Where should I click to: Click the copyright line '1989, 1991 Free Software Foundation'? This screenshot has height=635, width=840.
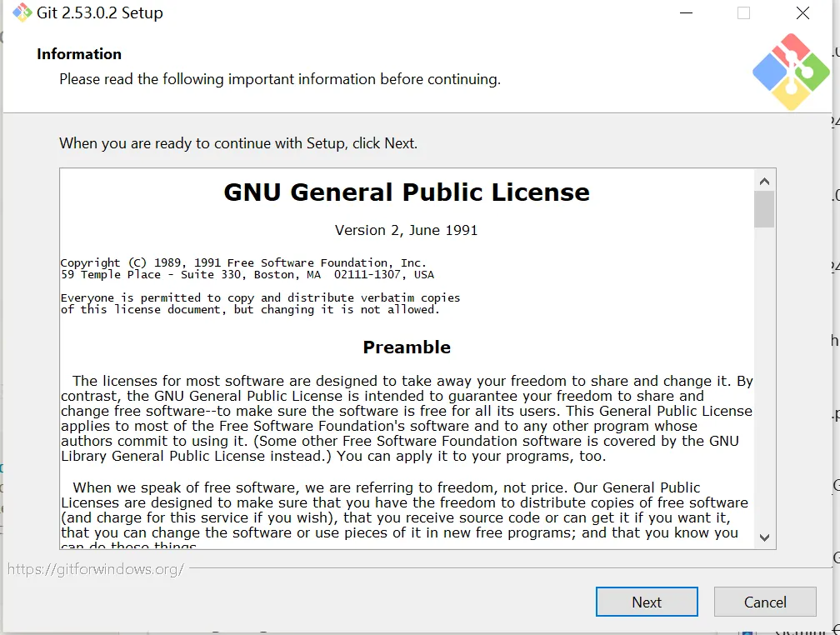(x=243, y=262)
